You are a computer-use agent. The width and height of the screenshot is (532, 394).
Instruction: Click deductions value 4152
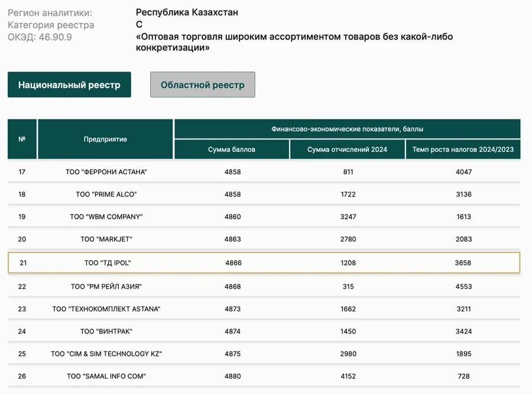point(348,376)
